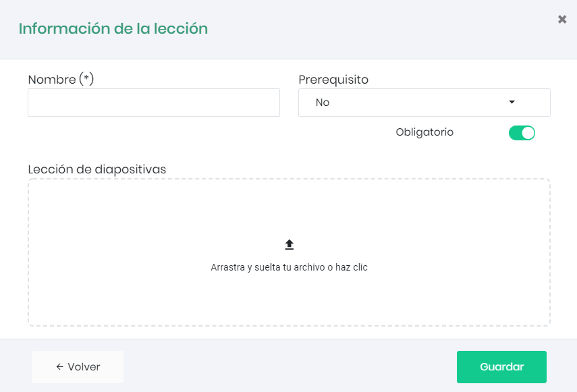The image size is (577, 392).
Task: Click the "Guardar" text label
Action: point(501,367)
